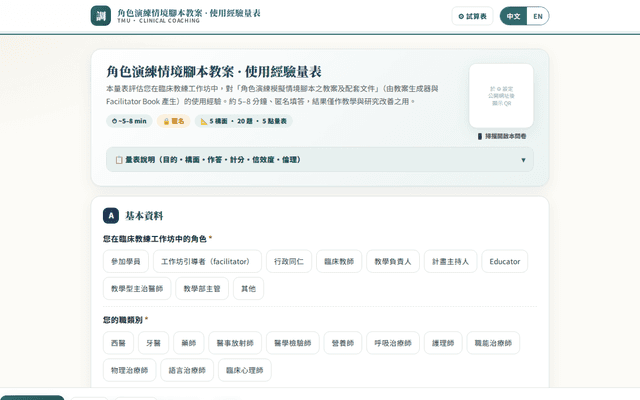Viewport: 640px width, 400px height.
Task: Click the 5-8 min timer badge
Action: pyautogui.click(x=129, y=121)
